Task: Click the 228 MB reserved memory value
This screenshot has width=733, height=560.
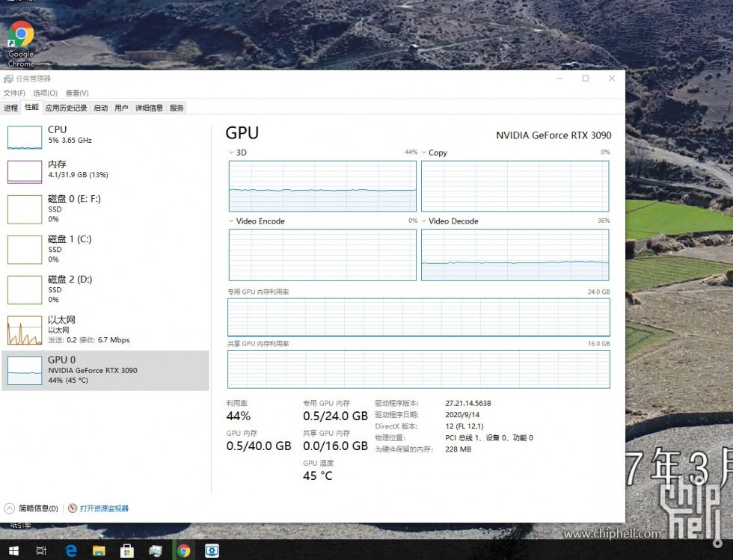Action: tap(458, 449)
